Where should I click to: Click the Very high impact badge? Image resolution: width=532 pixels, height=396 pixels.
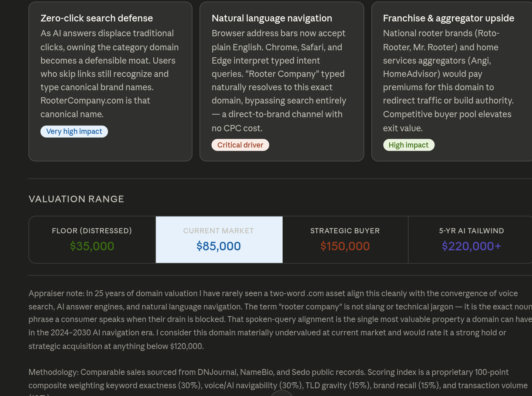coord(74,132)
